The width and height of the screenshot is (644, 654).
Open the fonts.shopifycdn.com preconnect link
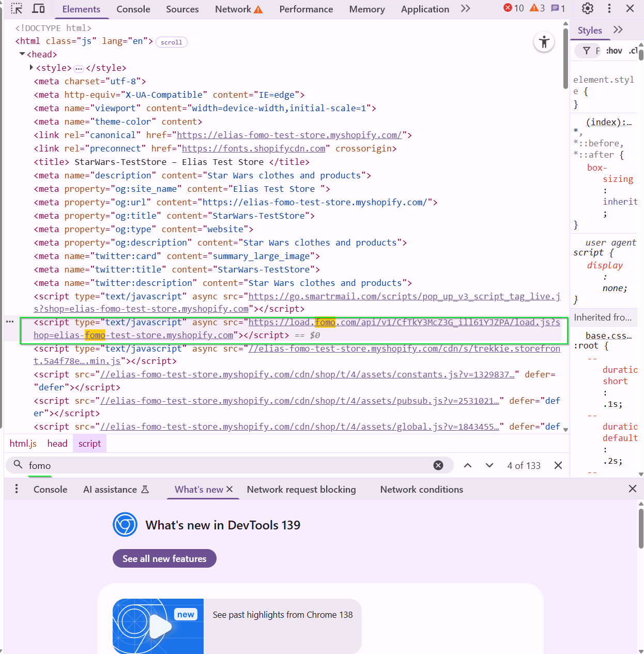[254, 148]
